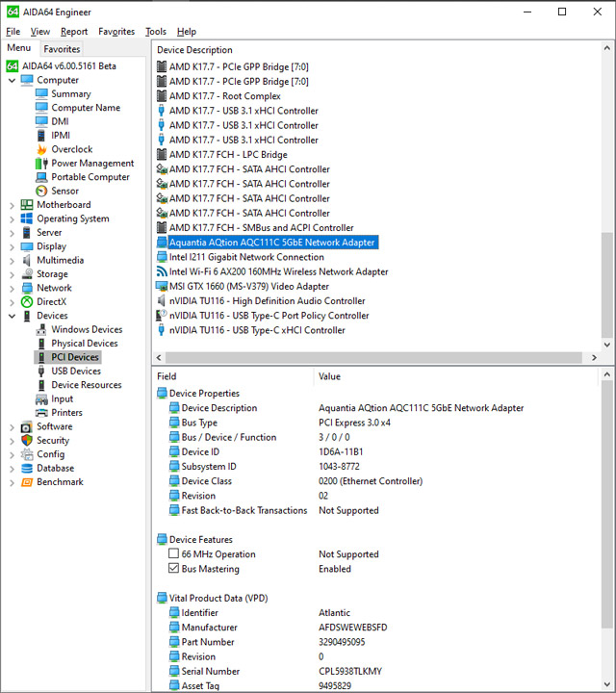Click the Overclock flame icon
The width and height of the screenshot is (616, 693).
[41, 149]
